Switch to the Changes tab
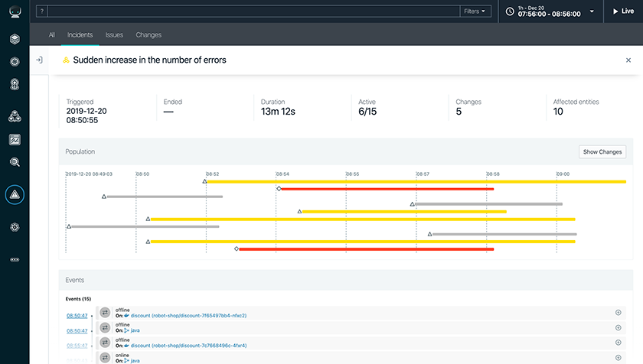The width and height of the screenshot is (643, 364). pos(149,35)
